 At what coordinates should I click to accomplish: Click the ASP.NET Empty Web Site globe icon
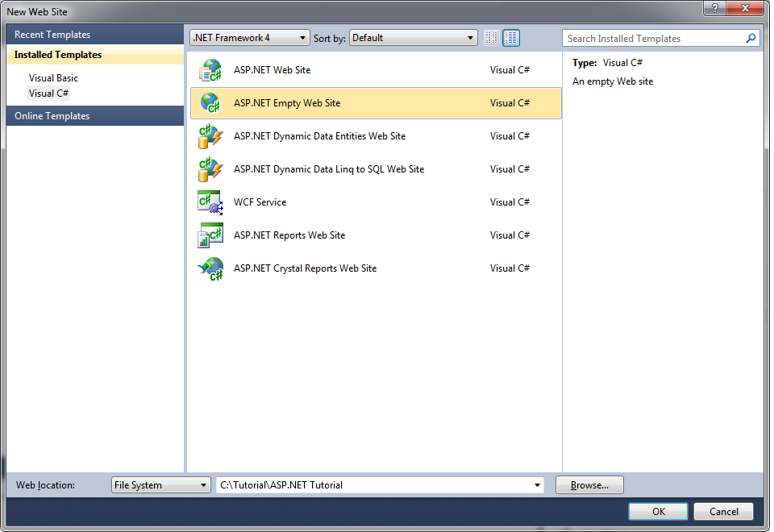tap(210, 103)
